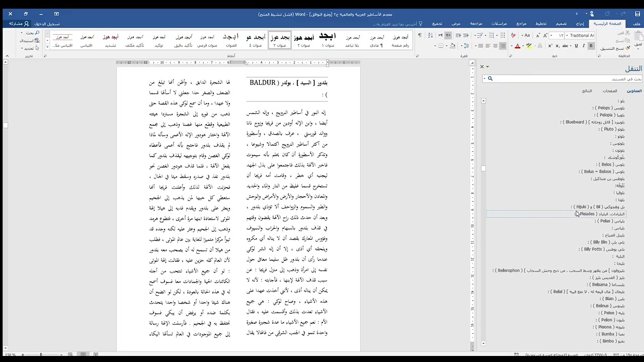Open the الصفحة الرئيسية (Home) tab
This screenshot has height=362, width=644.
[607, 24]
